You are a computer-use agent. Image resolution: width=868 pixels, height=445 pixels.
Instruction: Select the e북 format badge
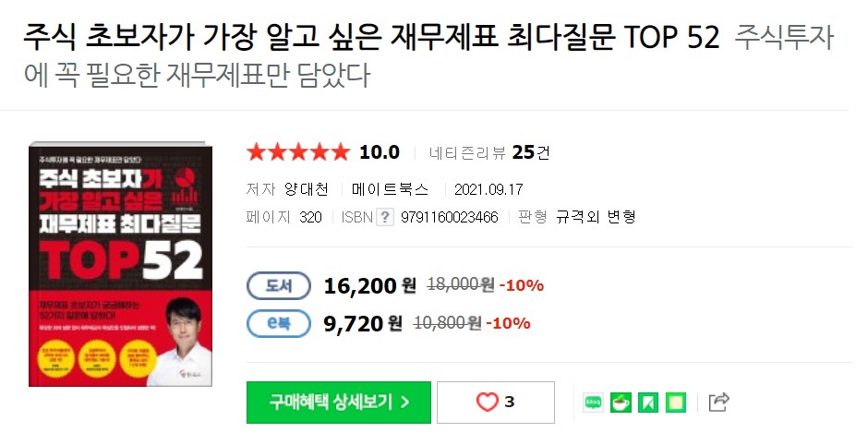[x=279, y=323]
